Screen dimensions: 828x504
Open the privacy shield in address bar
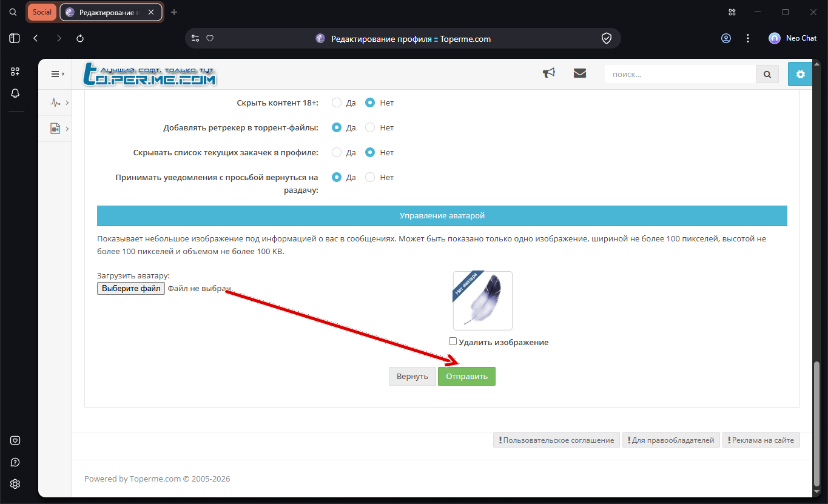[x=606, y=38]
